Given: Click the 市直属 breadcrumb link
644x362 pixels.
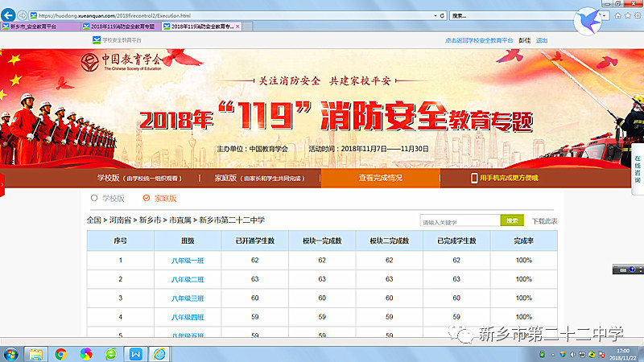Looking at the screenshot, I should coord(180,220).
